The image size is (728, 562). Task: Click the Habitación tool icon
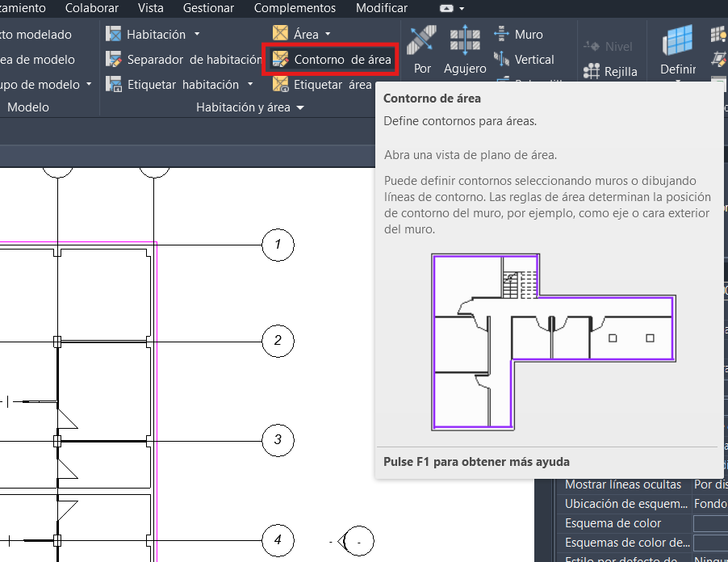(115, 35)
